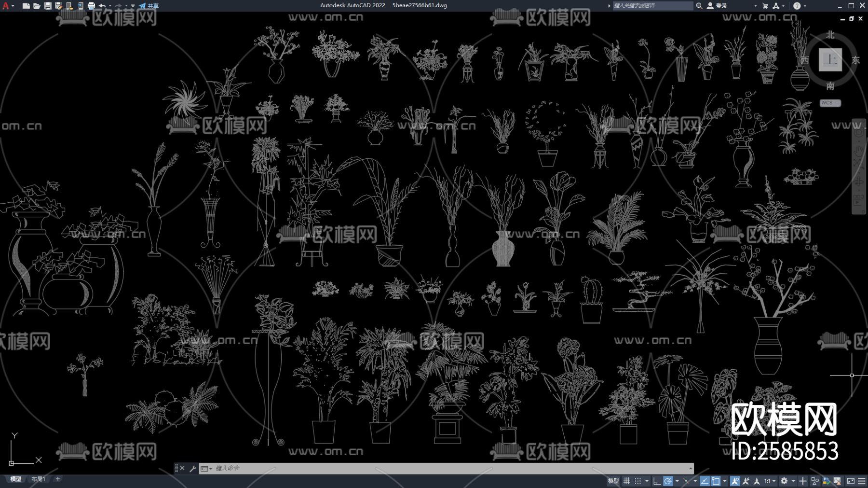Expand the undo history dropdown
The image size is (868, 488).
(110, 6)
